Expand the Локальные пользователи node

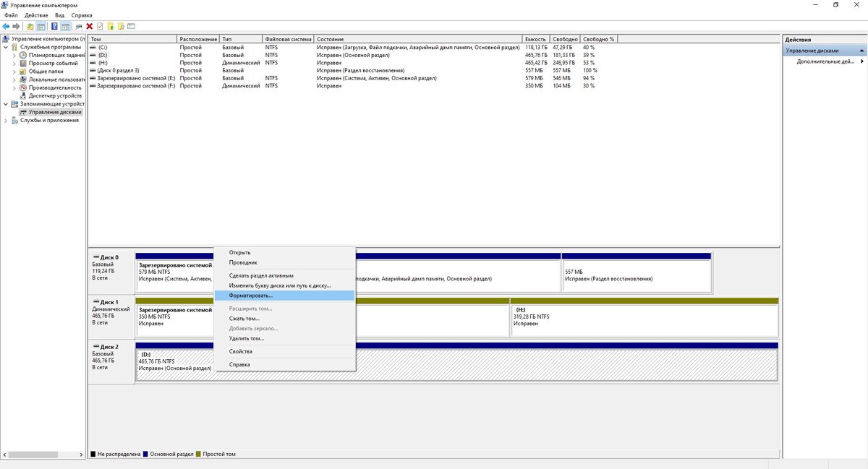(x=14, y=79)
